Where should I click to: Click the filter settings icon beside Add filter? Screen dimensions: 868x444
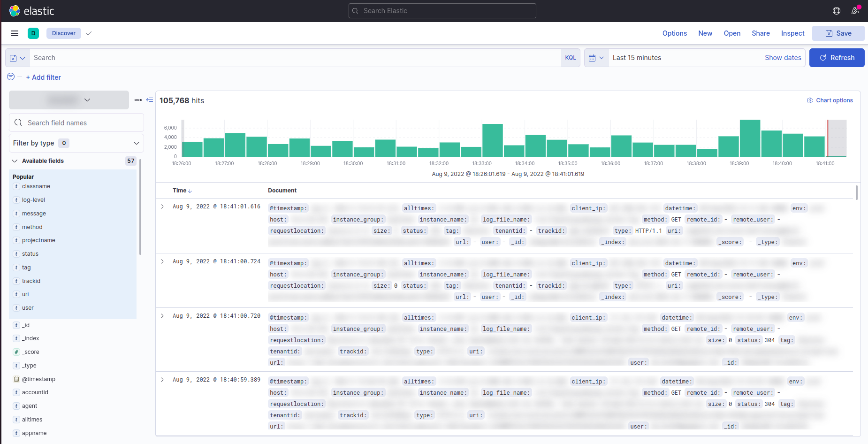10,77
